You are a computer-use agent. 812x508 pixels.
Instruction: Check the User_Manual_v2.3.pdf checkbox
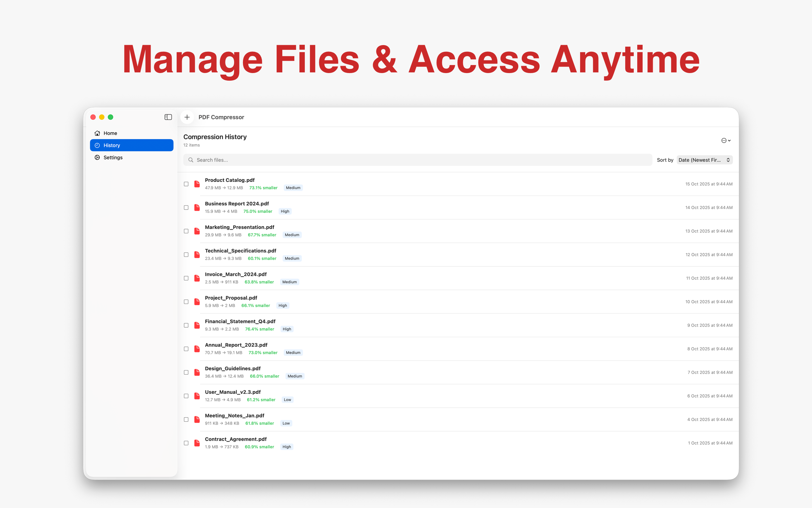coord(186,396)
